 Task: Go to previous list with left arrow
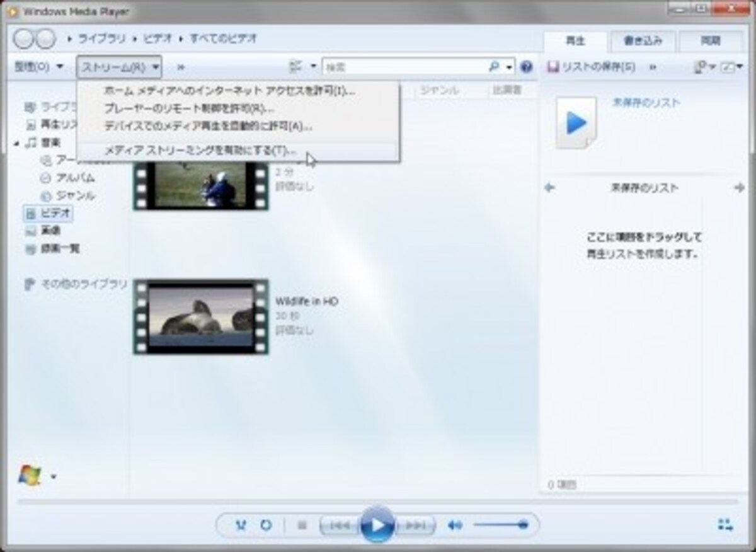tap(549, 188)
